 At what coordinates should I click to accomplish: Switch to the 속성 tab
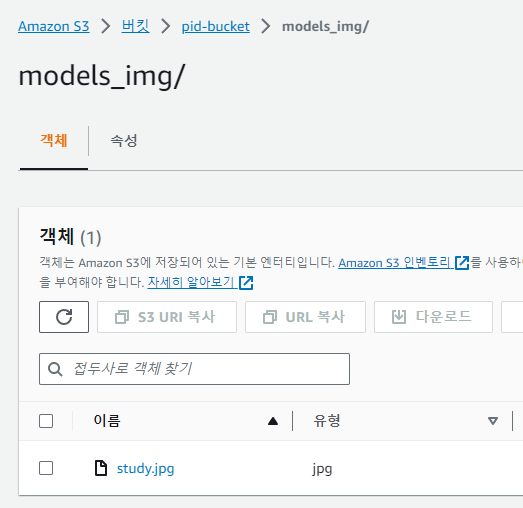[x=124, y=140]
